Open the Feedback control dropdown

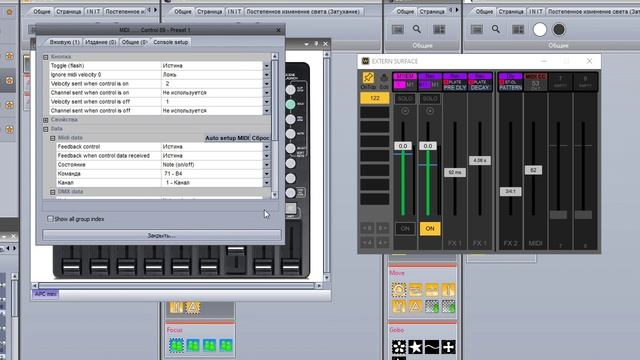pos(267,147)
